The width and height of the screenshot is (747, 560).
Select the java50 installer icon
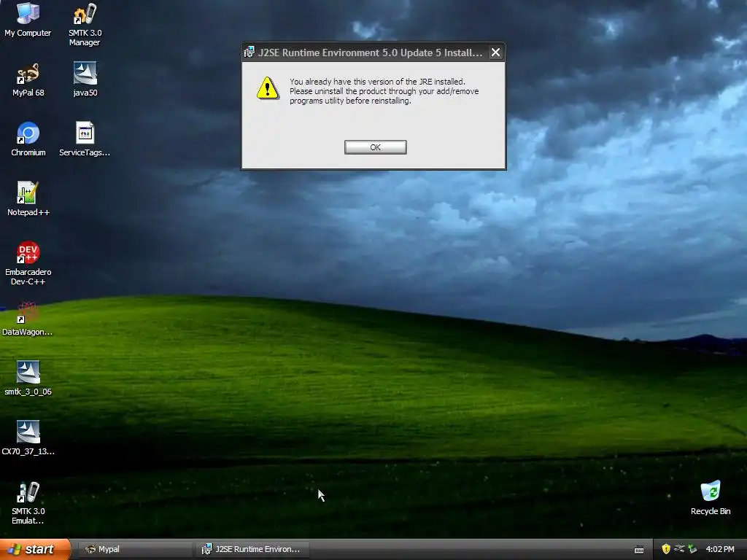coord(85,80)
